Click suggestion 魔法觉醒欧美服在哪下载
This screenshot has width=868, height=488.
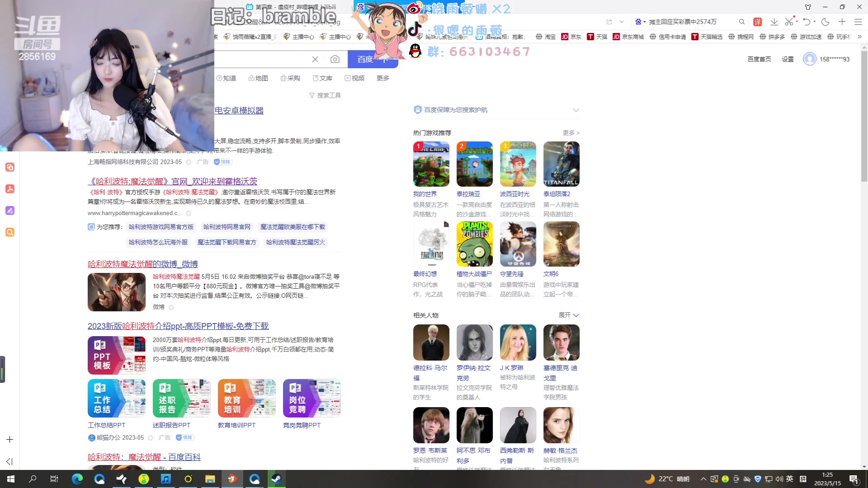(293, 227)
